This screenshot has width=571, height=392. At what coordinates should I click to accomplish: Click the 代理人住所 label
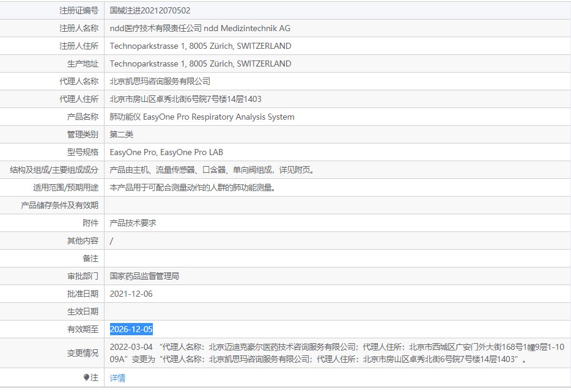pyautogui.click(x=79, y=100)
